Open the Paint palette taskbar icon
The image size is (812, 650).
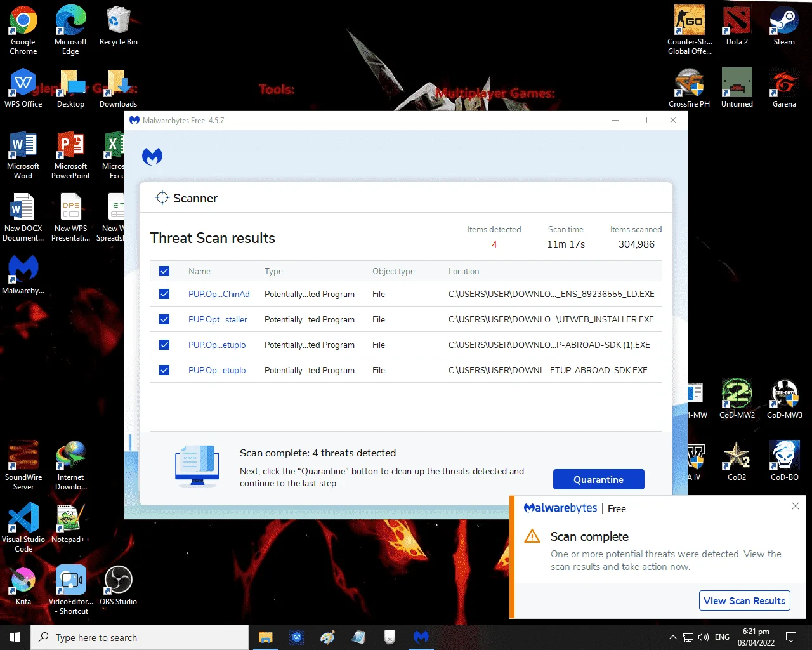tap(328, 637)
